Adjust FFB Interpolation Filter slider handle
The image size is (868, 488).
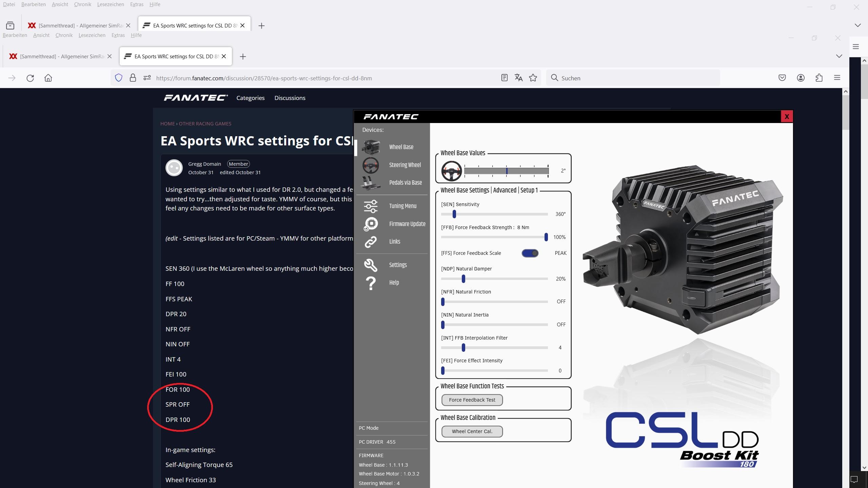463,348
